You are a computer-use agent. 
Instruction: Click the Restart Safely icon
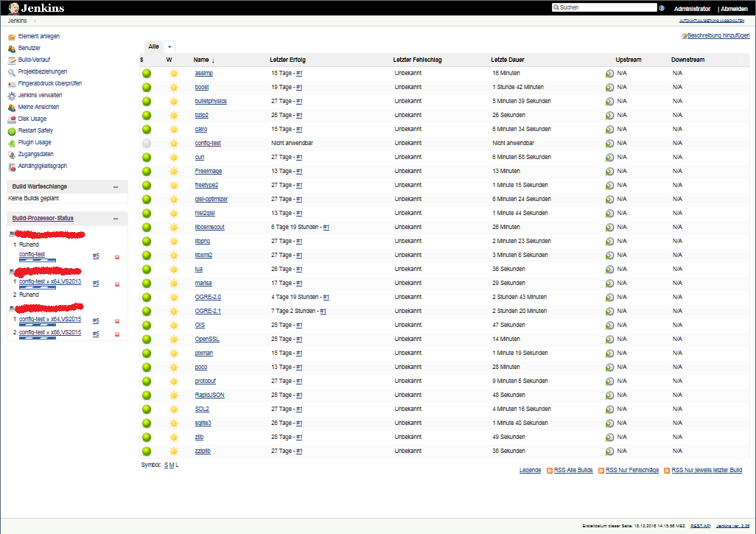tap(12, 131)
